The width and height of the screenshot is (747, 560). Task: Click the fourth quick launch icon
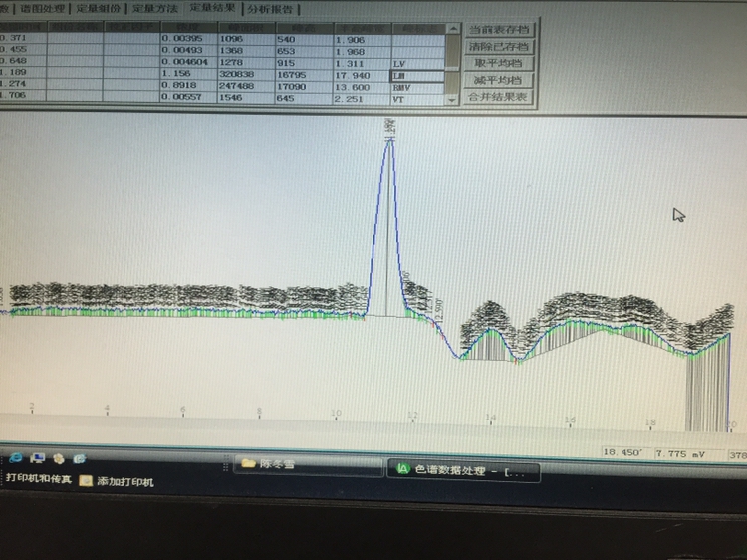click(x=79, y=458)
